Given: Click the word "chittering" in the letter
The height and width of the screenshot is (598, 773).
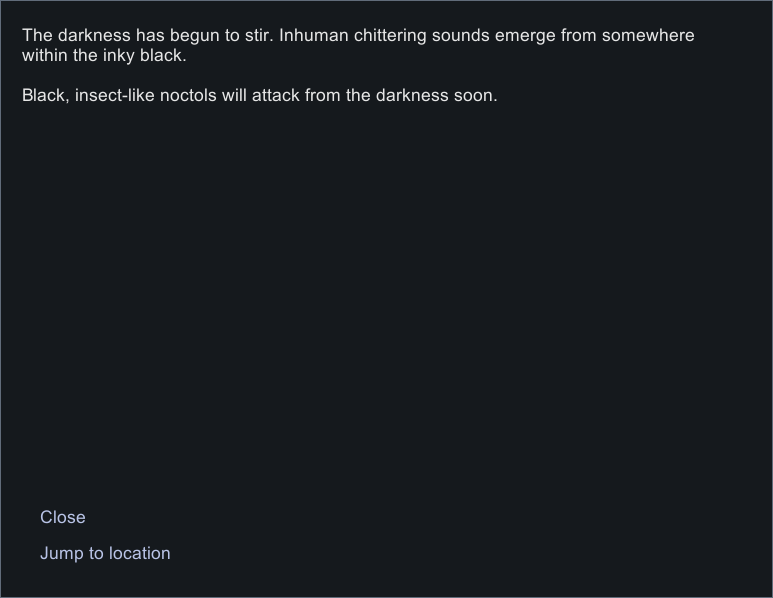Looking at the screenshot, I should tap(390, 36).
